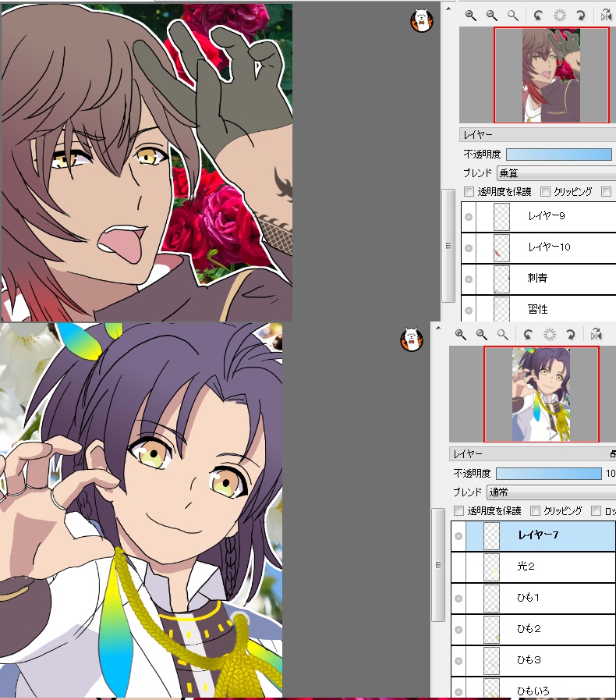Screen dimensions: 616x700
Task: Reset rotation of purple-haired artwork canvas
Action: (549, 334)
